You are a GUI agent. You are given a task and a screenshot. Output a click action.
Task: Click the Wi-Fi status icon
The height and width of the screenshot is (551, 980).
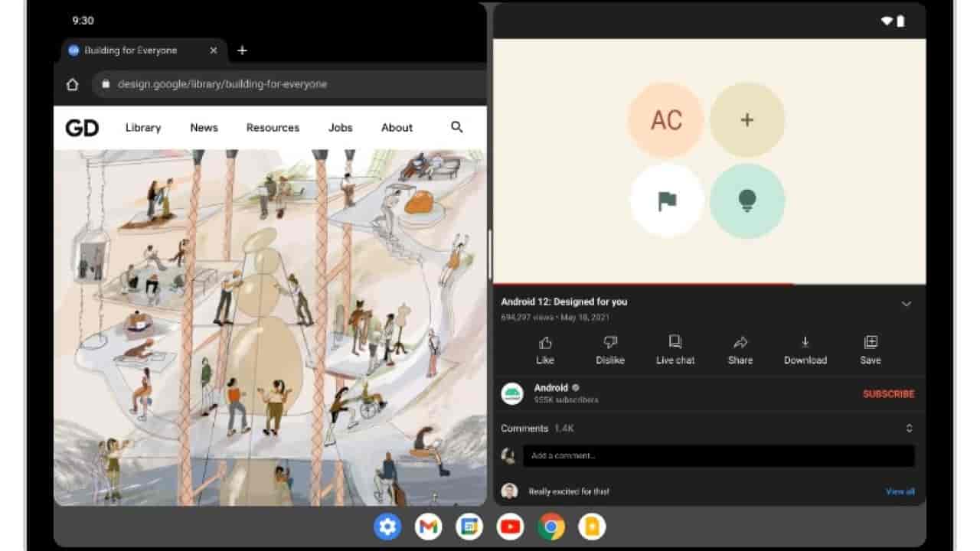coord(887,21)
